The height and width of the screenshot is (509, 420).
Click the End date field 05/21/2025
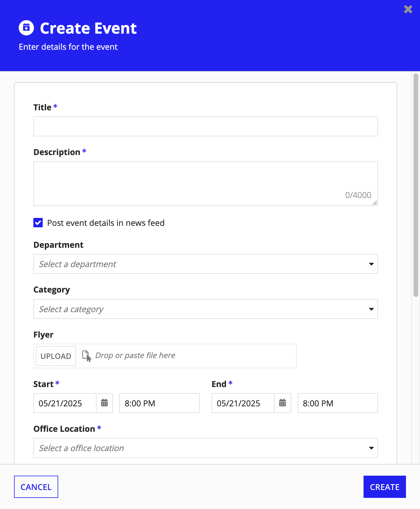(243, 403)
